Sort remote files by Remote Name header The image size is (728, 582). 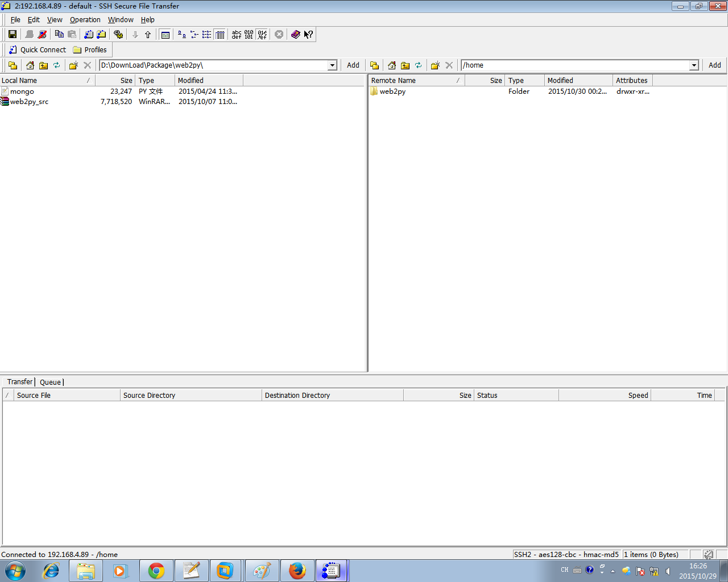coord(416,81)
